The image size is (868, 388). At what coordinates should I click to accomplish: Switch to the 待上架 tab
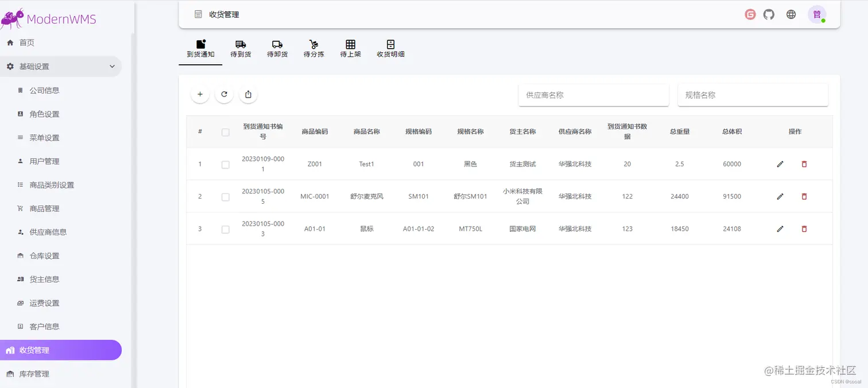pos(351,49)
